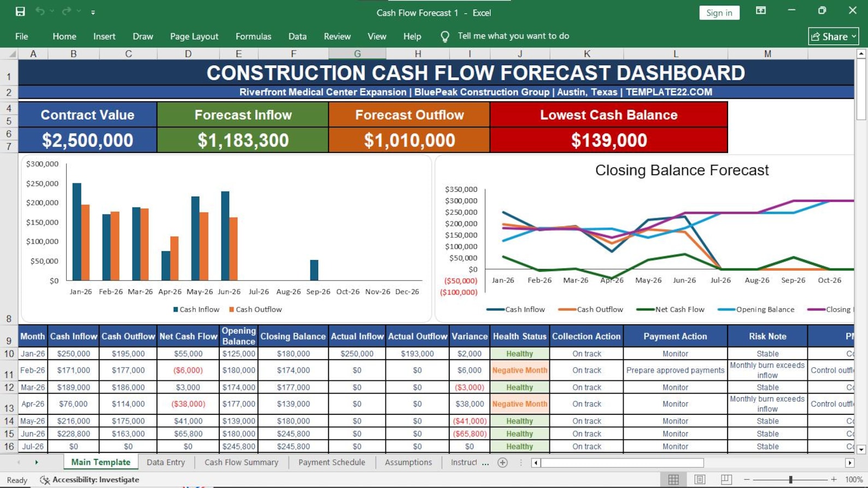Image resolution: width=868 pixels, height=488 pixels.
Task: Click the Redo arrow icon
Action: 66,11
